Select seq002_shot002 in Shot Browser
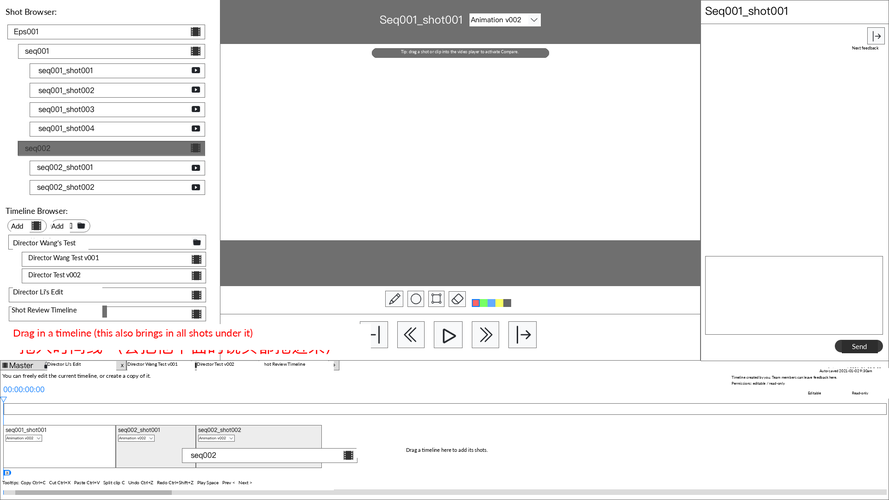This screenshot has height=500, width=889. pyautogui.click(x=117, y=187)
